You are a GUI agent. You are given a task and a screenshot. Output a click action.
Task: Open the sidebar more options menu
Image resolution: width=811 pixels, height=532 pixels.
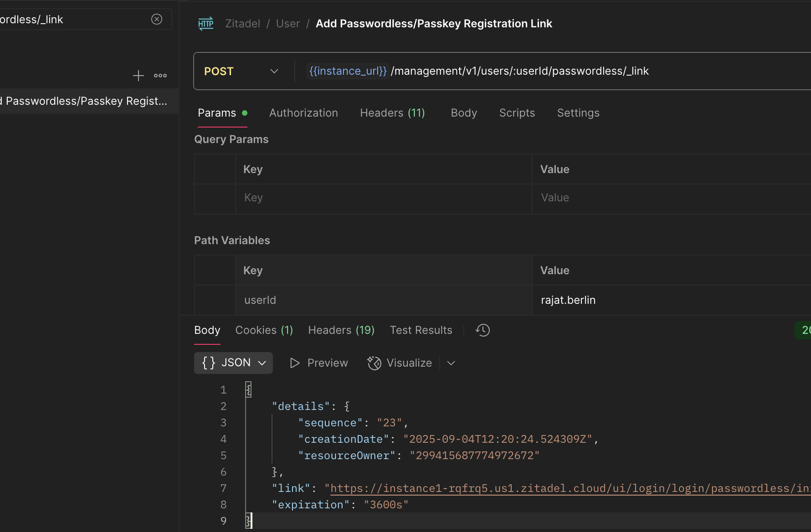click(x=160, y=76)
